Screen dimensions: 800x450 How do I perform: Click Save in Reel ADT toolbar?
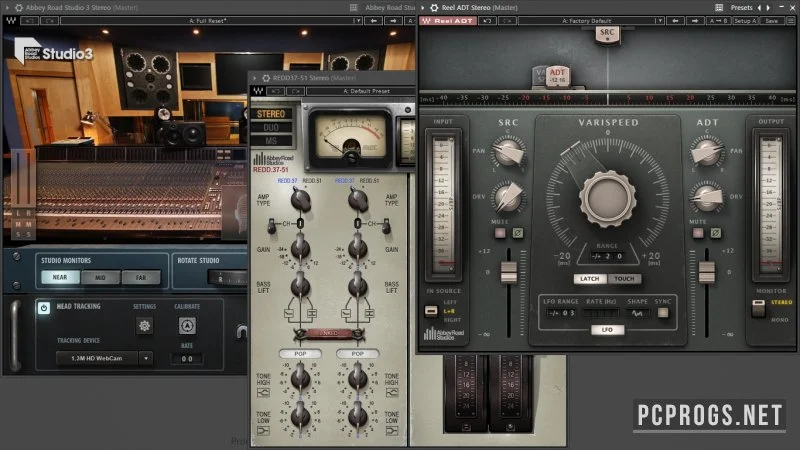[x=771, y=21]
